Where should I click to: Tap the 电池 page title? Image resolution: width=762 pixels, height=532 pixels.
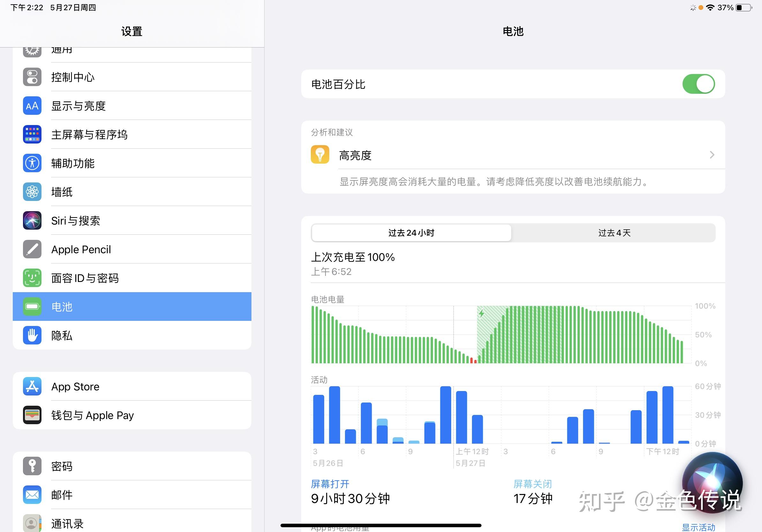click(513, 32)
